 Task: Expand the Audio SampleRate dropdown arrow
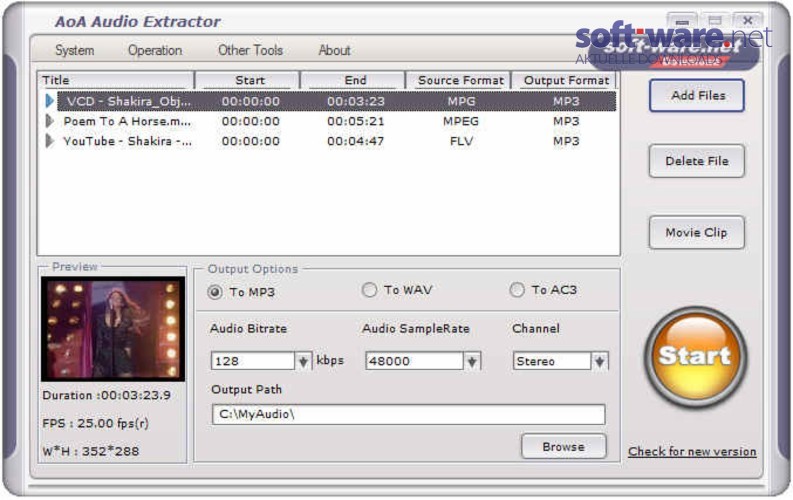(x=472, y=361)
